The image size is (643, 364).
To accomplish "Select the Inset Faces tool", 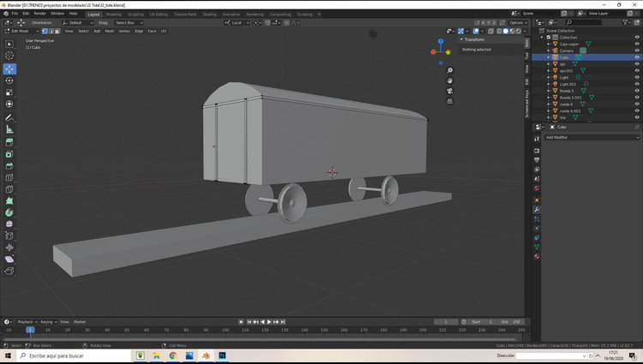I will pyautogui.click(x=9, y=154).
